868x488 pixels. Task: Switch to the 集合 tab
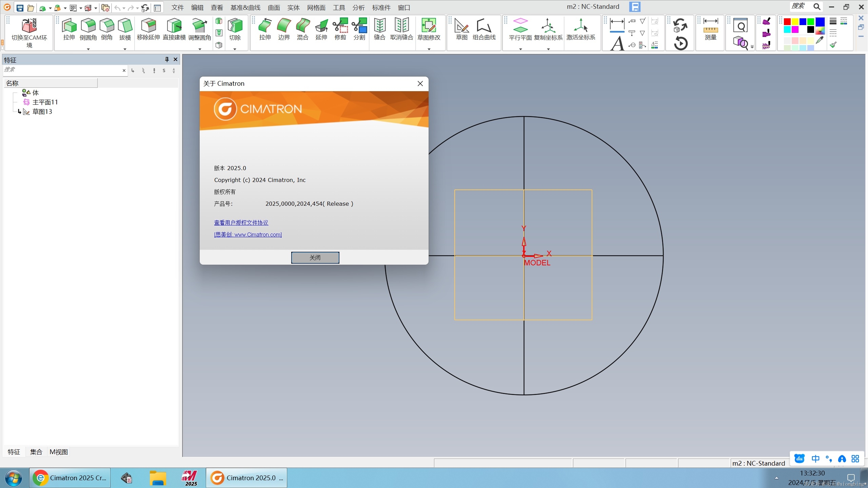click(36, 452)
